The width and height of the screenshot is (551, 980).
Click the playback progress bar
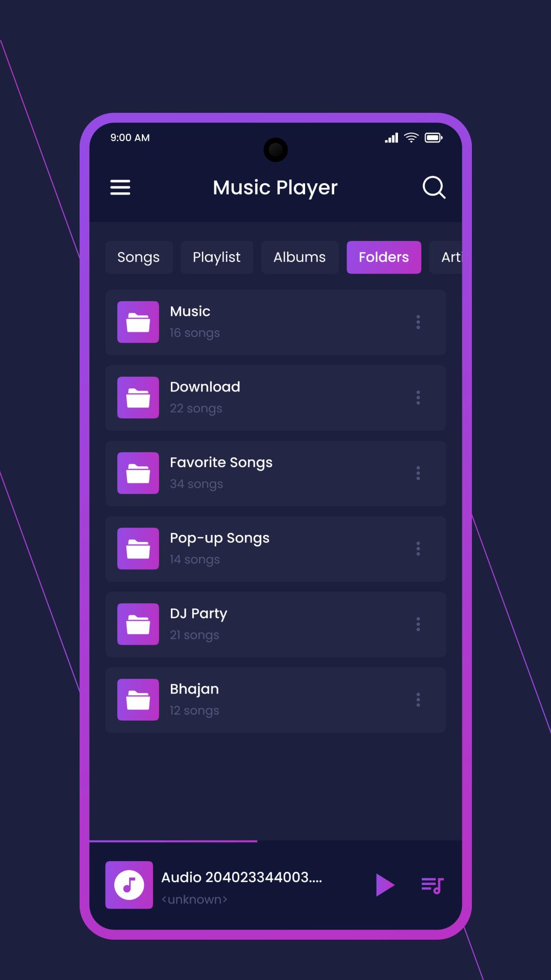[x=275, y=841]
